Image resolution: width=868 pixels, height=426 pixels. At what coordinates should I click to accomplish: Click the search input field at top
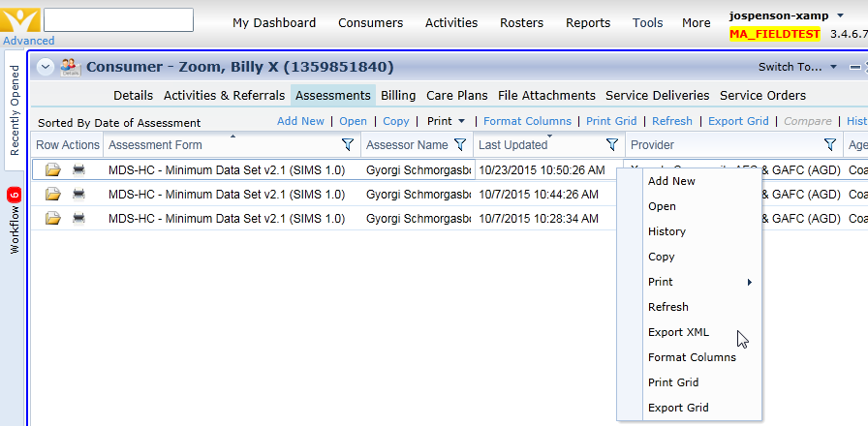(118, 20)
